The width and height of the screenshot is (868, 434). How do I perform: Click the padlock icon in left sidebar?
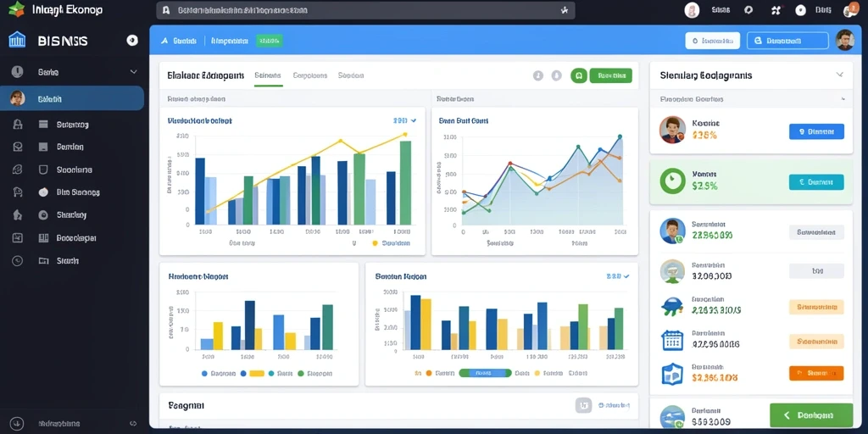coord(17,124)
